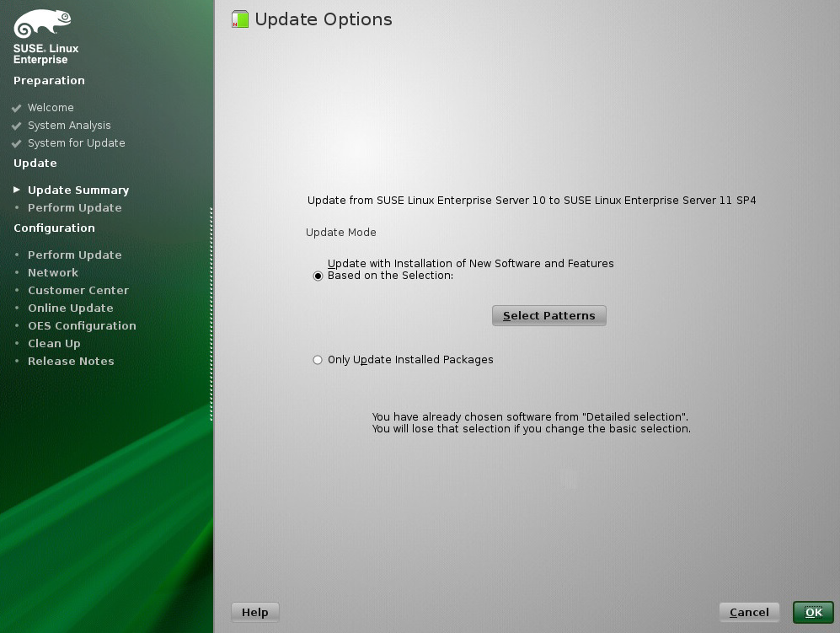The width and height of the screenshot is (840, 633).
Task: Click the Update Summary sidebar step
Action: (78, 190)
